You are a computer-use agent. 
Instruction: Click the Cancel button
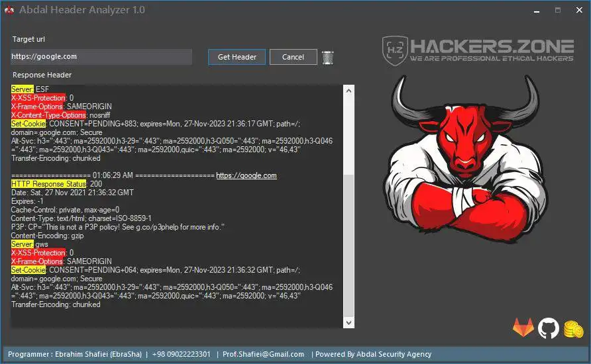[x=294, y=57]
